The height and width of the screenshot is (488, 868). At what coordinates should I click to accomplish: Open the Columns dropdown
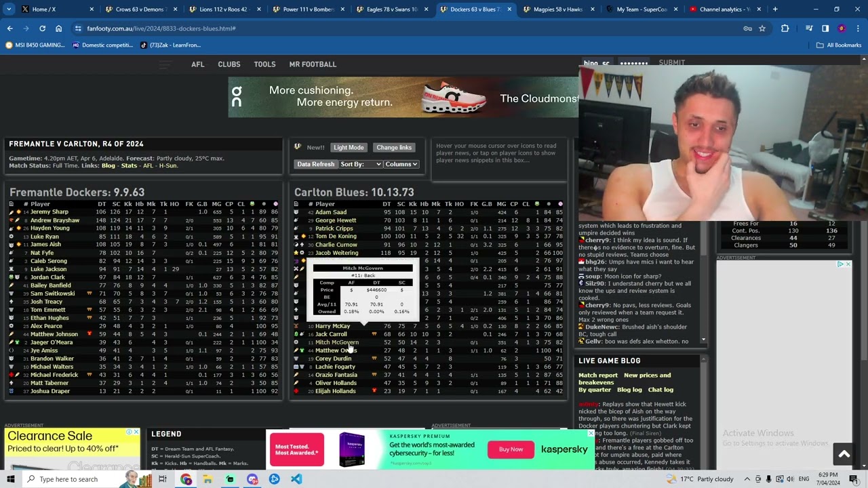pos(401,164)
